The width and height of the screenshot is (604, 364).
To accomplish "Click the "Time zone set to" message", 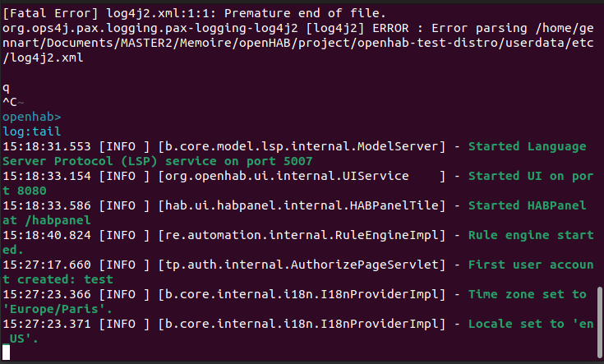I will (528, 294).
